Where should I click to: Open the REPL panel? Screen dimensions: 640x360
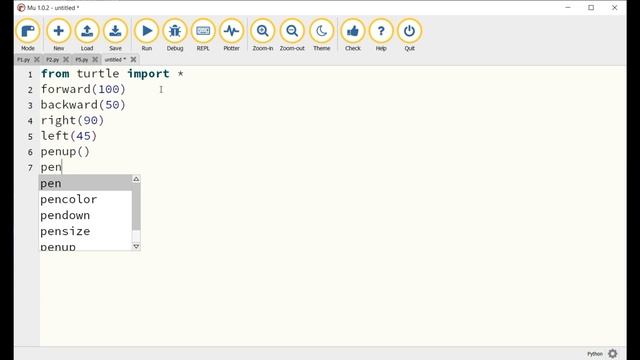click(x=203, y=35)
